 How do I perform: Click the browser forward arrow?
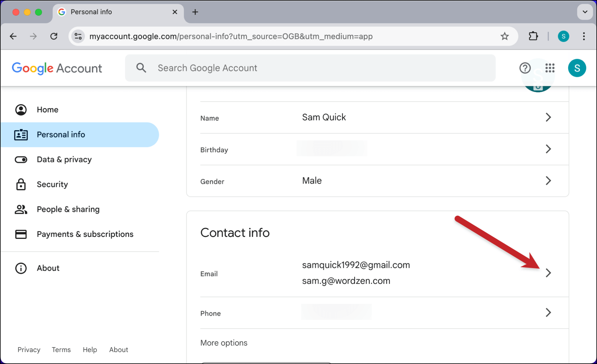point(33,36)
